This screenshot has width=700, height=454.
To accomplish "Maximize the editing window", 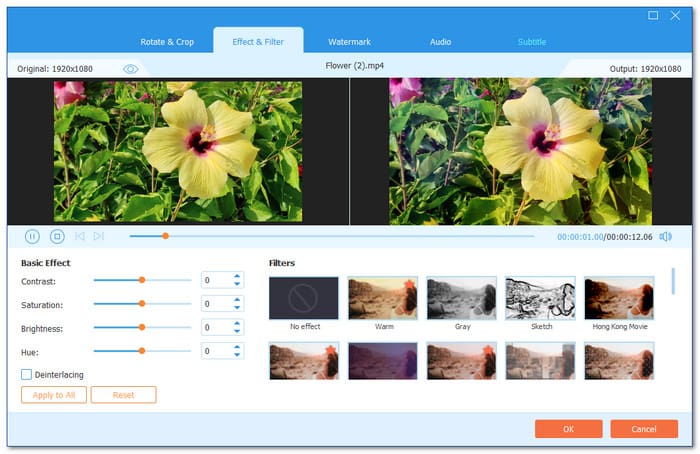I will (653, 16).
